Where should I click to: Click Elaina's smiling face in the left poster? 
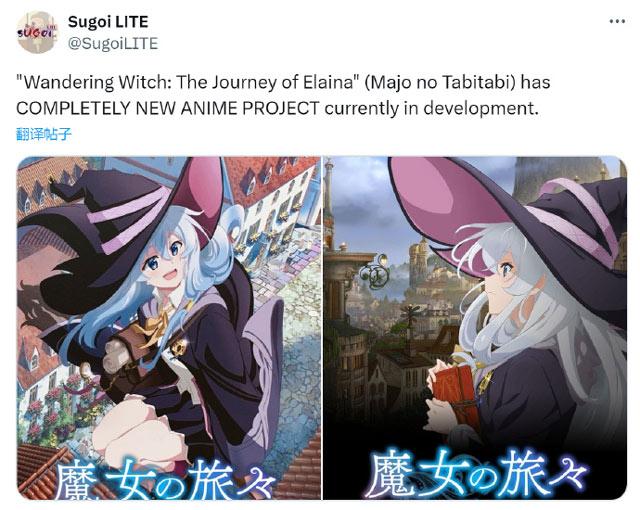click(x=165, y=261)
